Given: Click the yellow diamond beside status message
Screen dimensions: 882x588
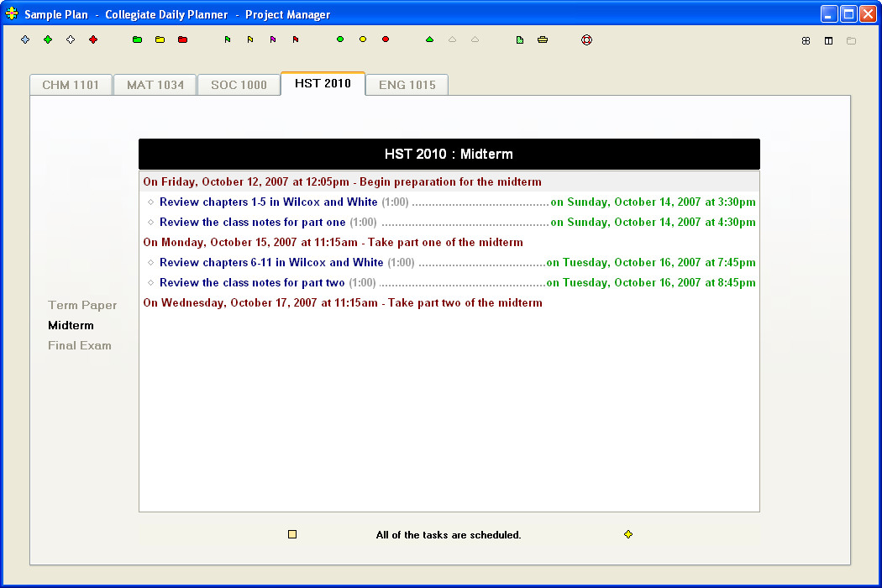Looking at the screenshot, I should (628, 534).
